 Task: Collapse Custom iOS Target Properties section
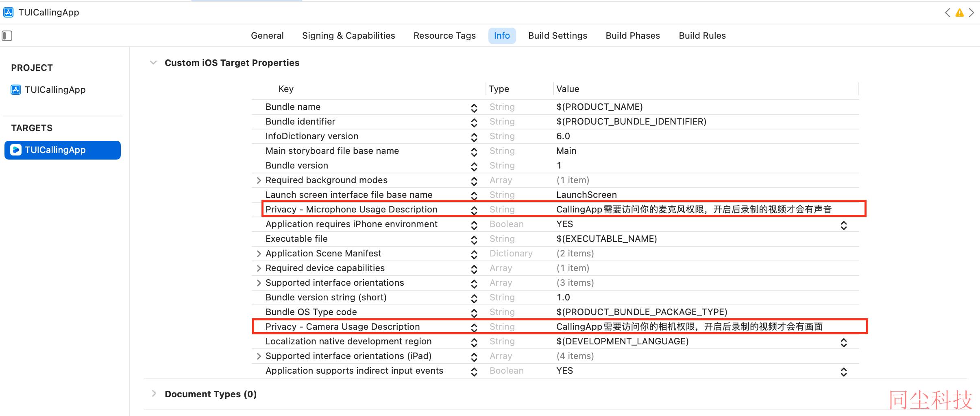pyautogui.click(x=153, y=63)
